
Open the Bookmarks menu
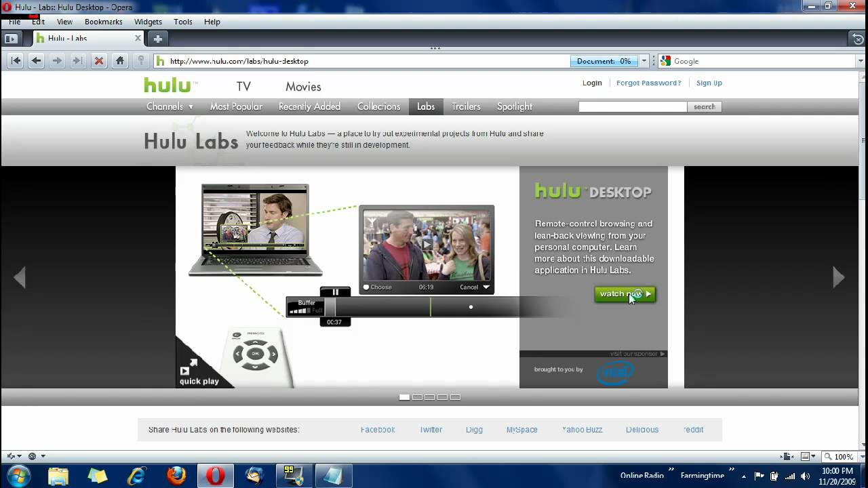coord(104,22)
